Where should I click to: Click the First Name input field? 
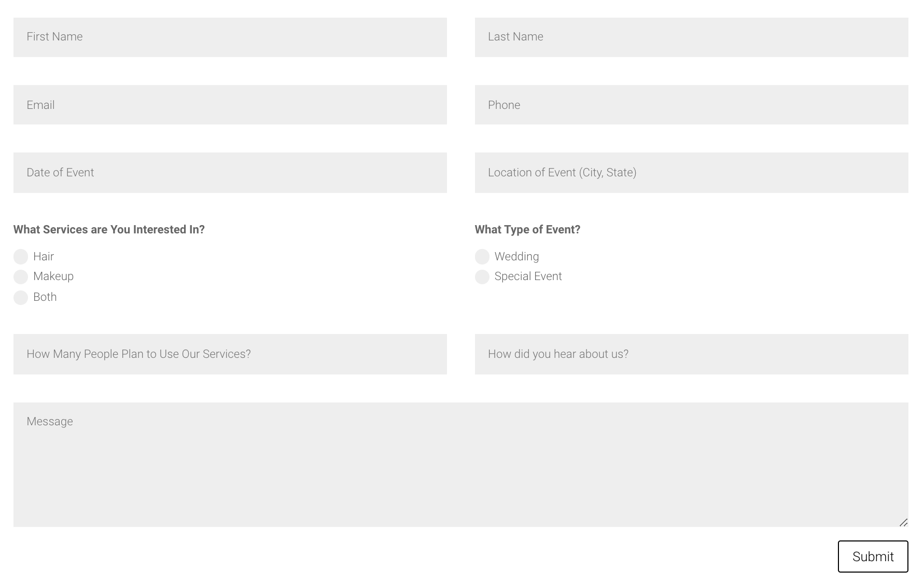pyautogui.click(x=230, y=37)
